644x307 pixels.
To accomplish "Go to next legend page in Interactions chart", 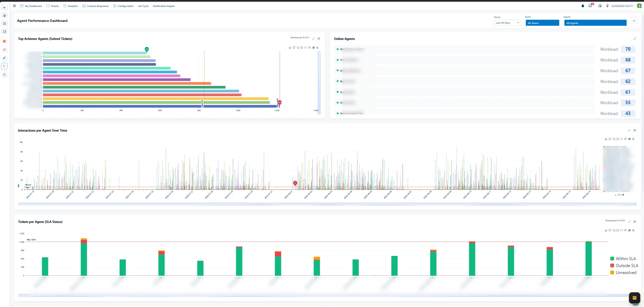I will pos(623,195).
